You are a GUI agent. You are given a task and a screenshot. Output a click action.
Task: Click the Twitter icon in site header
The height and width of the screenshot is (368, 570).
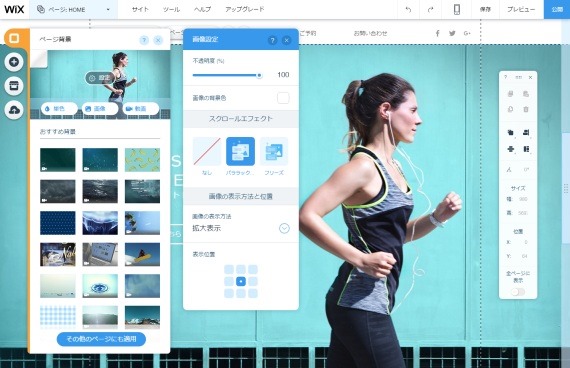(x=452, y=33)
